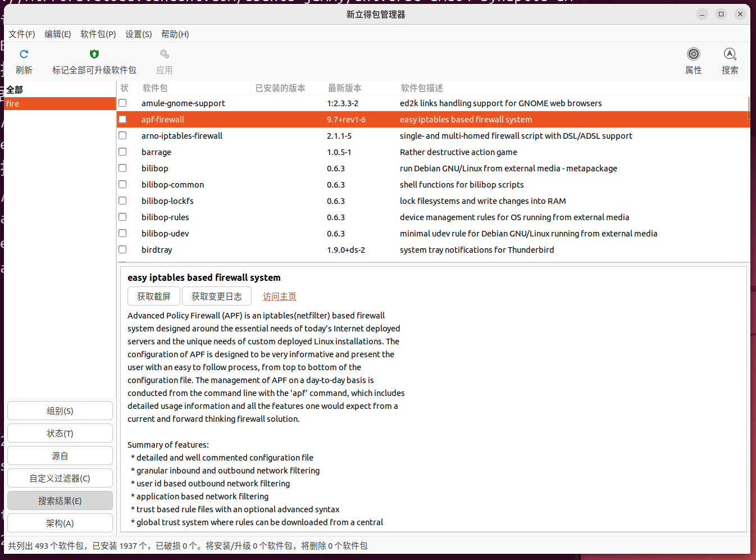Open the 文件(F) menu
Viewport: 756px width, 560px height.
(22, 34)
